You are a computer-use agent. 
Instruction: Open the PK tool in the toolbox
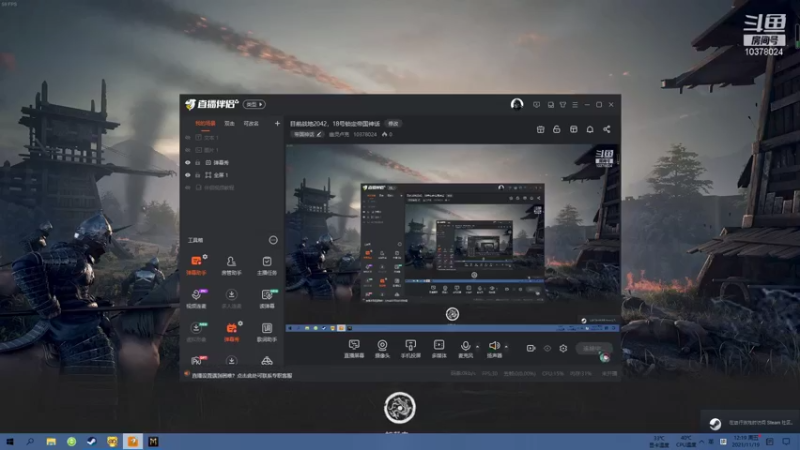pos(196,360)
